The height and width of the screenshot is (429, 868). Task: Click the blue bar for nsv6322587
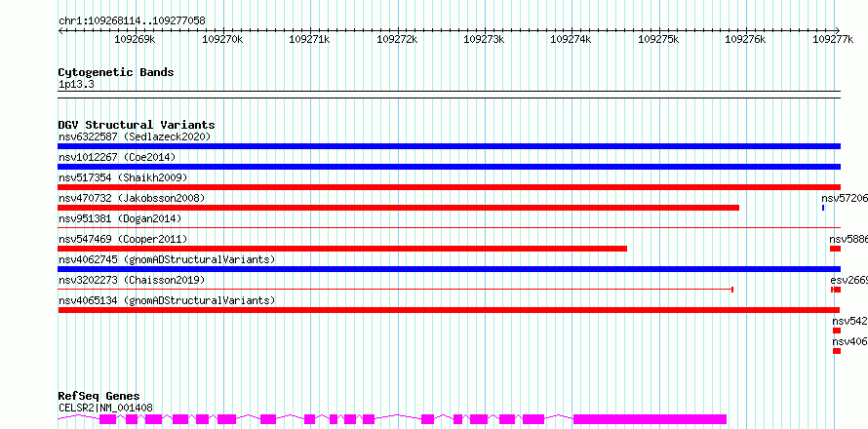click(x=449, y=146)
